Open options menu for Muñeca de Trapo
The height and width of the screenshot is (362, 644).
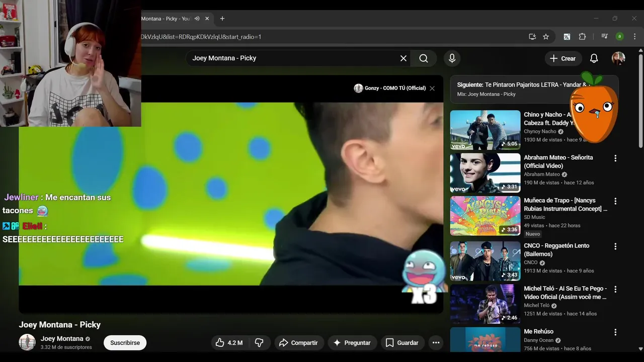[615, 201]
